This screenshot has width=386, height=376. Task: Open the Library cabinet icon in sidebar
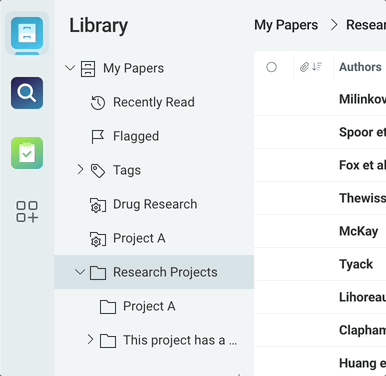click(27, 33)
